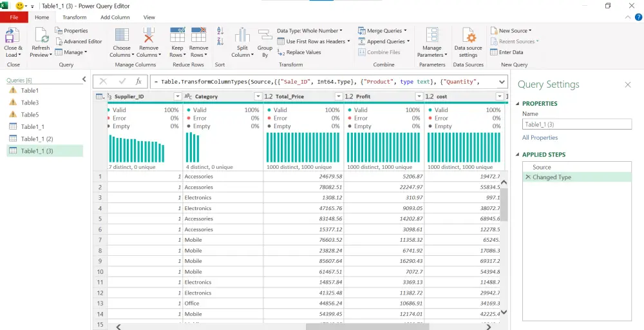Switch to the View tab
Image resolution: width=644 pixels, height=330 pixels.
point(149,17)
